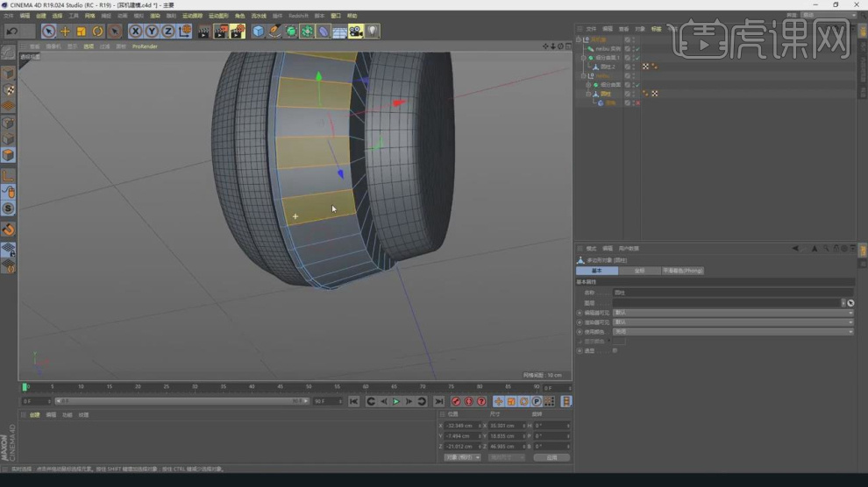Toggle the Y axis lock icon
Screen dimensions: 868x487
pyautogui.click(x=152, y=32)
